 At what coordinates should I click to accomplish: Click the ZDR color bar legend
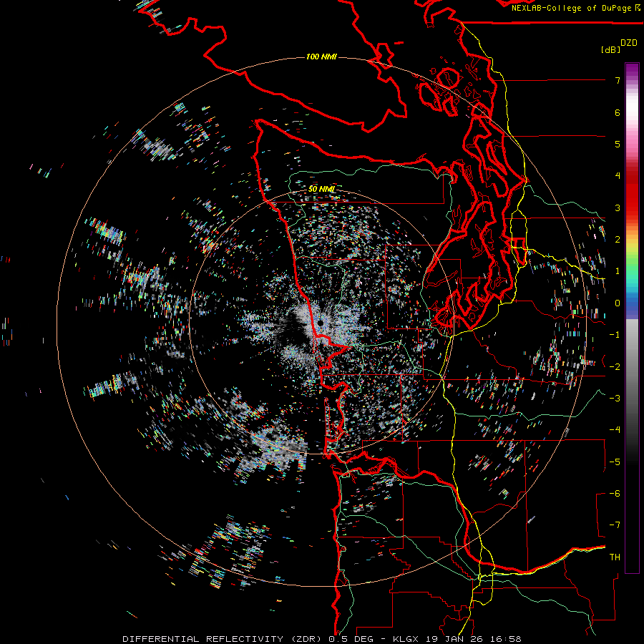coord(632,318)
